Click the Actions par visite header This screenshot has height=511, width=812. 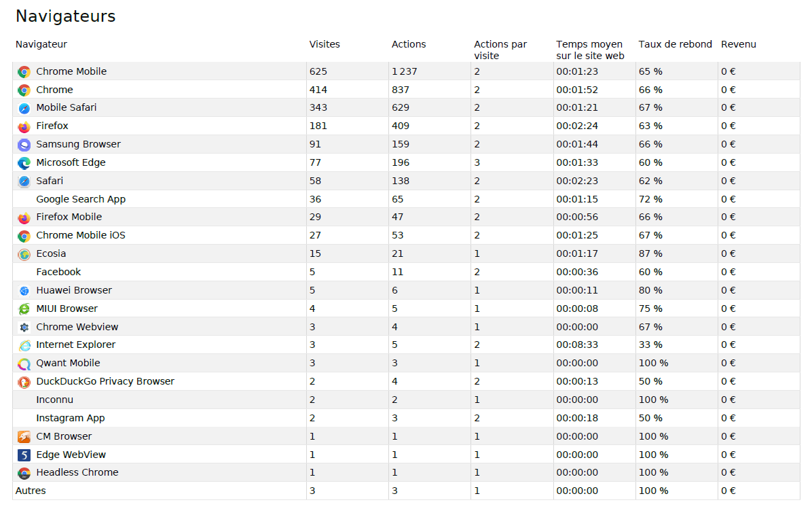tap(500, 50)
